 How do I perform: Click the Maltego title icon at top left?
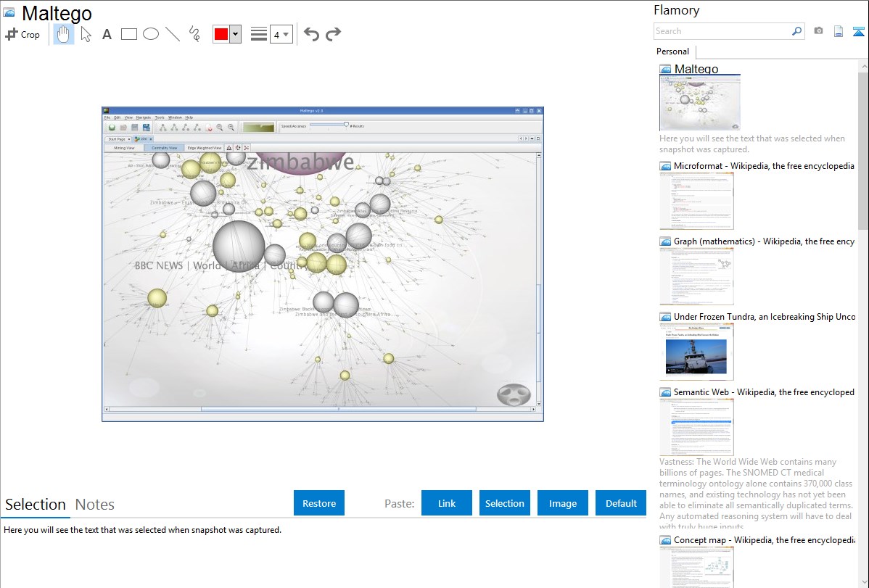9,12
